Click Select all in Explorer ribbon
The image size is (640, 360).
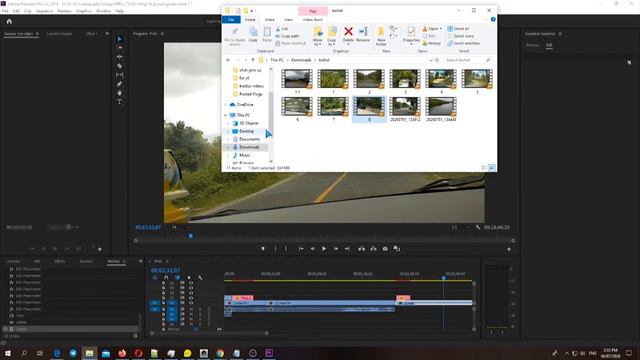tap(459, 29)
